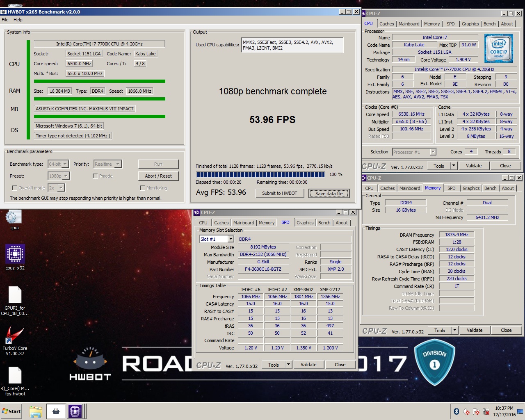Open the SPD tab in CPU-Z Memory window
Viewport: 525px width, 420px height.
point(451,188)
